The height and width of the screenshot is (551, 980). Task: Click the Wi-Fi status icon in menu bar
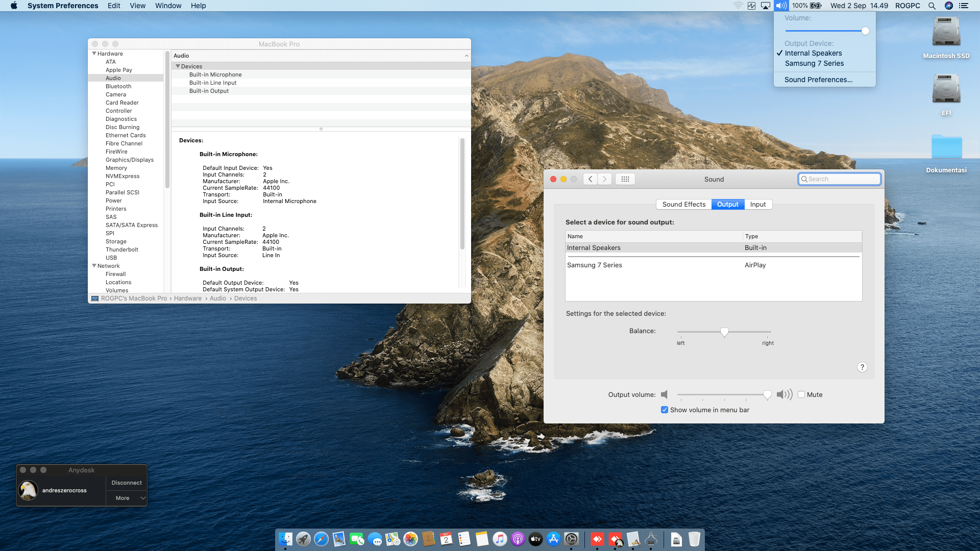tap(738, 6)
